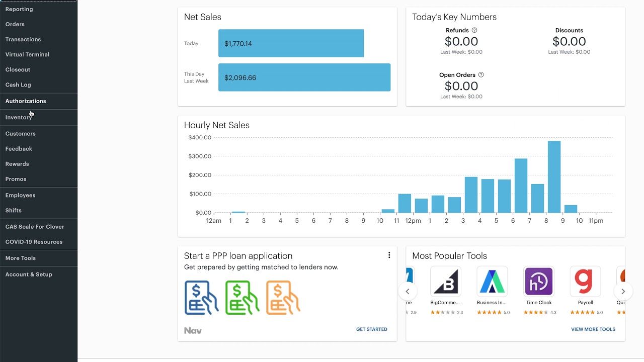Open PPP loan card three-dot menu
This screenshot has width=644, height=362.
click(389, 255)
